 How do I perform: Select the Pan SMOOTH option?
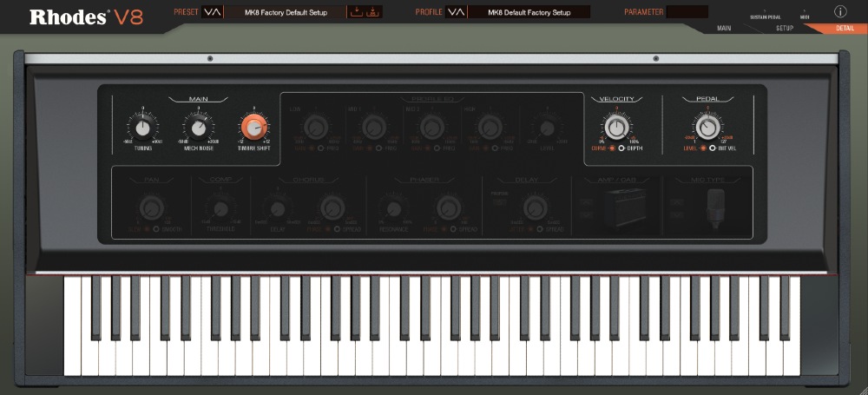[x=168, y=229]
